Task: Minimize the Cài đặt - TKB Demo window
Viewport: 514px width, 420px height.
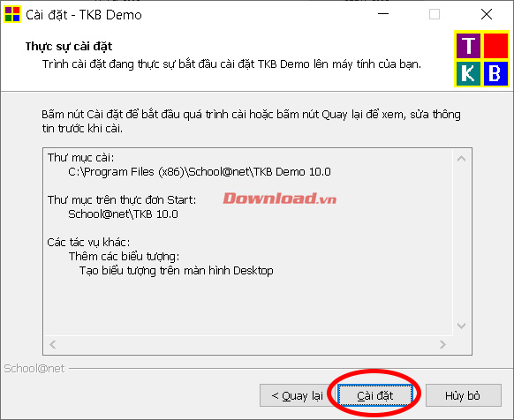Action: click(x=383, y=14)
